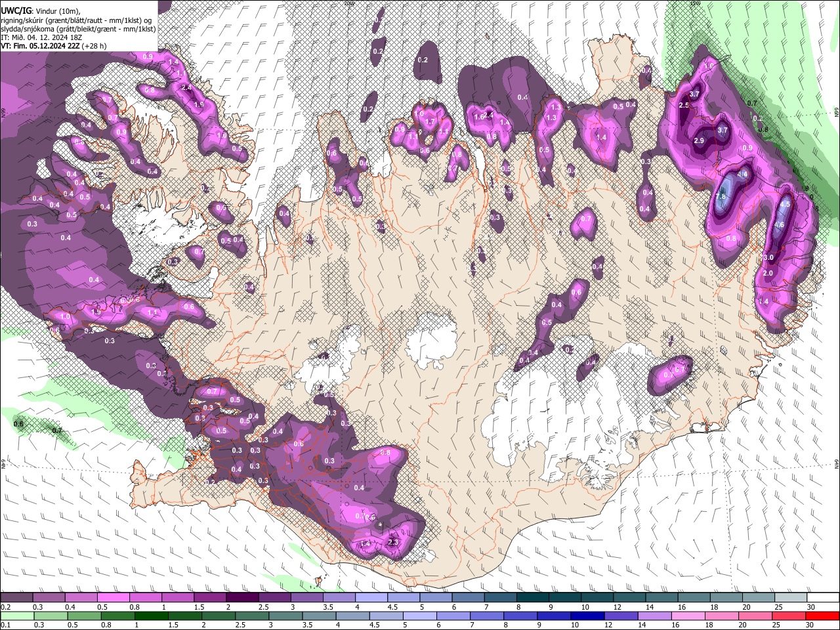Click the '2.0' value label on the east coast
This screenshot has height=630, width=840.
768,273
